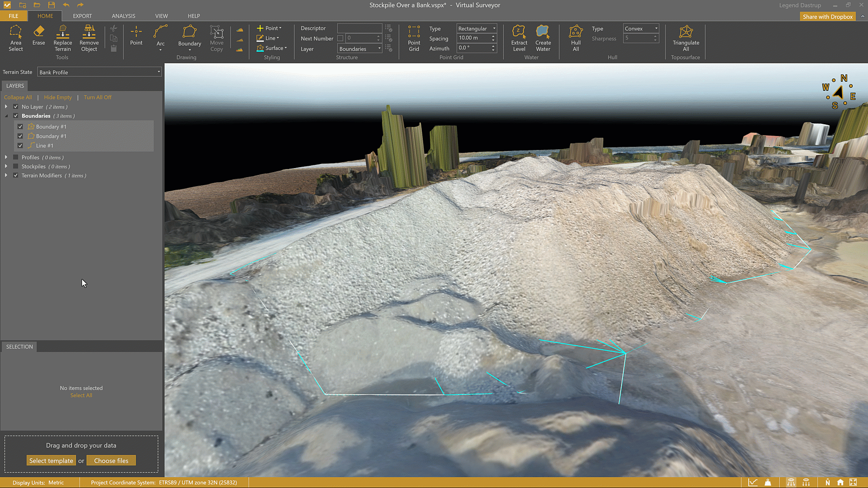The height and width of the screenshot is (488, 868).
Task: Enable the Stockpiles layer checkbox
Action: click(16, 166)
